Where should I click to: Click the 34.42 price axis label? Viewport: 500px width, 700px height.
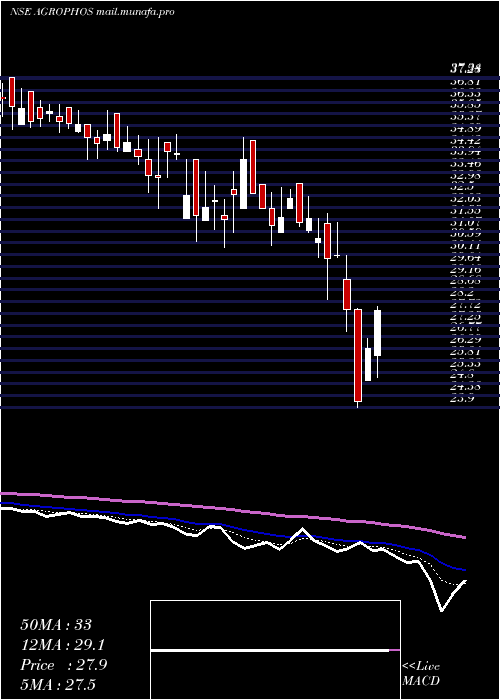pos(465,140)
